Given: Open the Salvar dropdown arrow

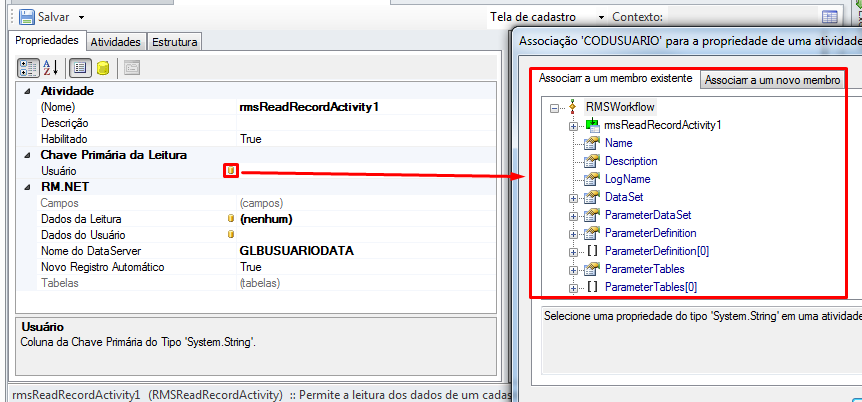Looking at the screenshot, I should [x=81, y=18].
